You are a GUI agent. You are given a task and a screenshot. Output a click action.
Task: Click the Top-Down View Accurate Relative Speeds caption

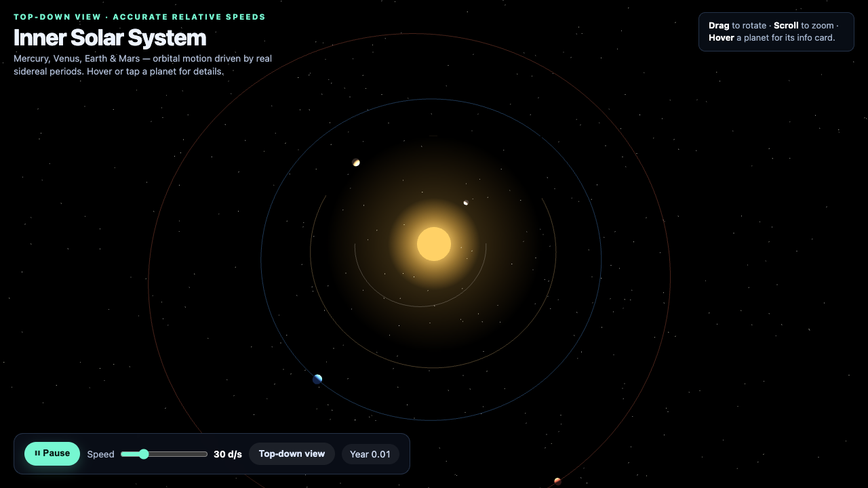click(x=140, y=17)
